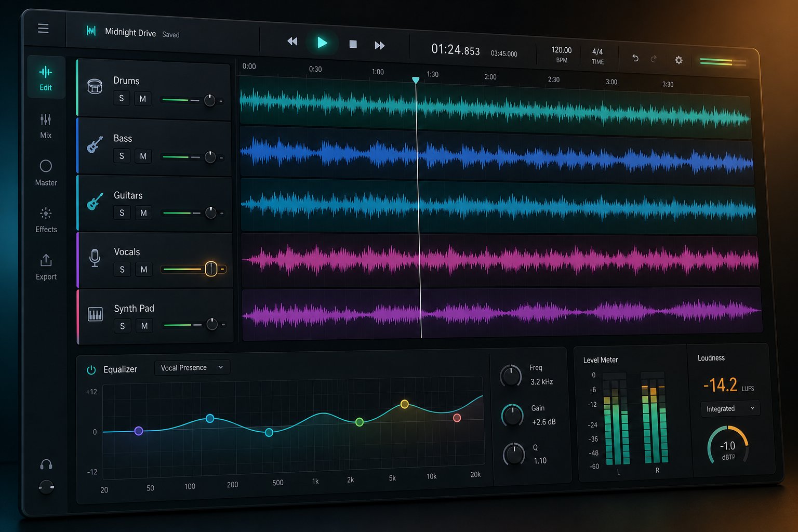Click the 2:00 mark on the ruler

click(x=490, y=77)
